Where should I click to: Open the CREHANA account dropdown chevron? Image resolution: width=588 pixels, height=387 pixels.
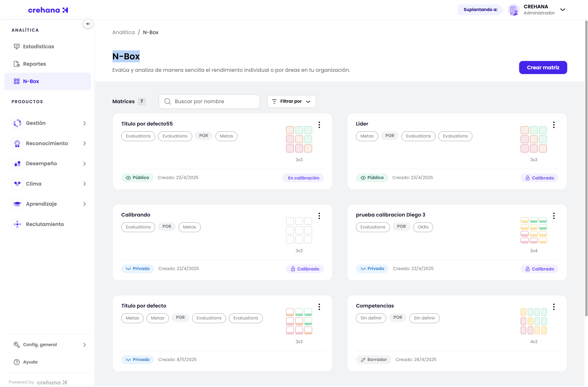[x=562, y=10]
